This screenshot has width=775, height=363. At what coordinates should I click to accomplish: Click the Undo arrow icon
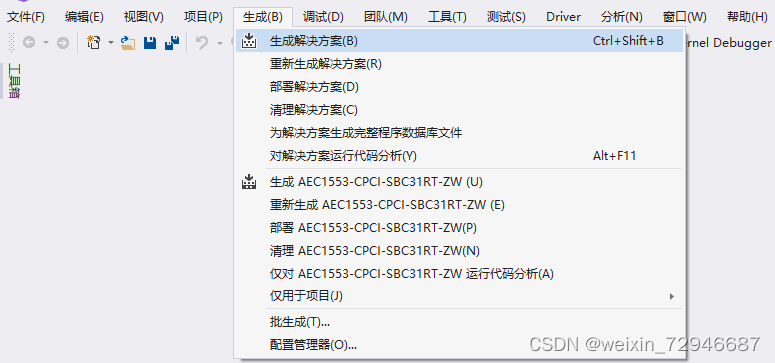[202, 43]
